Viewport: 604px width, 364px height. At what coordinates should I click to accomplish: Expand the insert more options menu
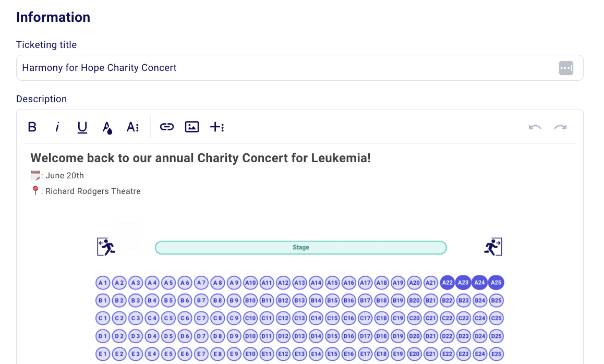coord(217,127)
